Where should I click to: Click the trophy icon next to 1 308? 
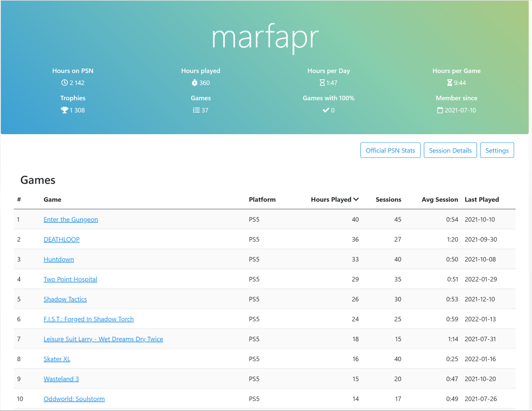64,110
